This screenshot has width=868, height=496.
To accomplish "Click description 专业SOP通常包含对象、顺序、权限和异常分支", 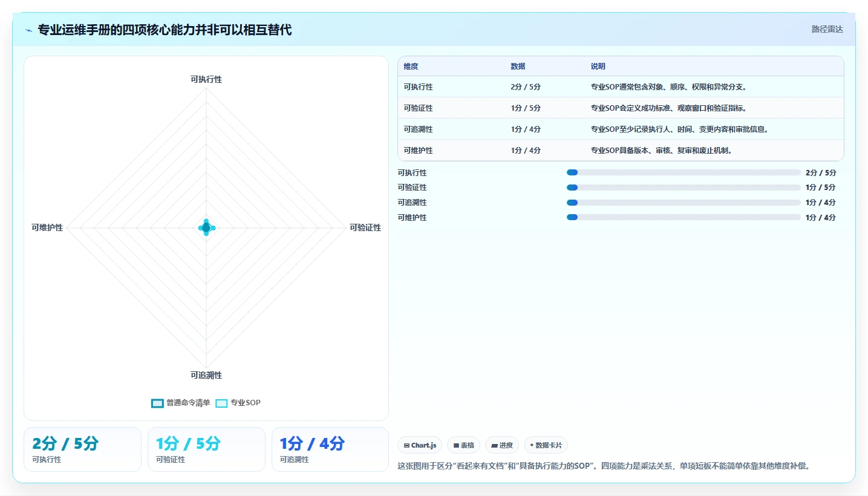I will [x=669, y=87].
